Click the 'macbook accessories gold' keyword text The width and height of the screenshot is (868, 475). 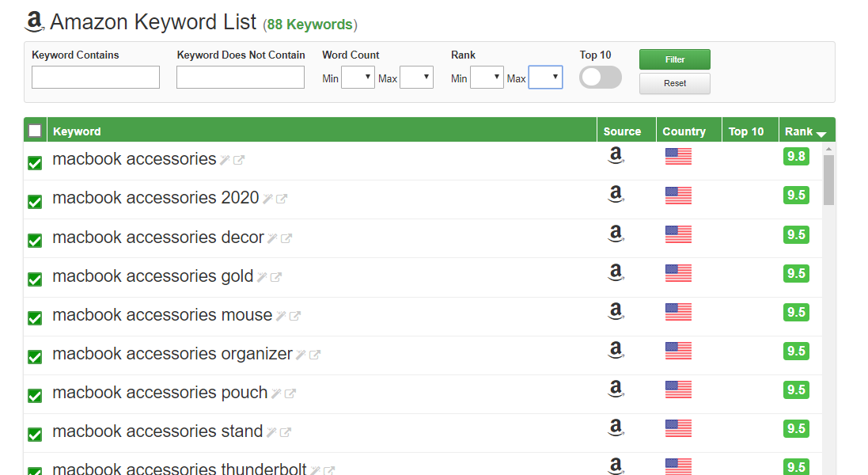tap(153, 276)
